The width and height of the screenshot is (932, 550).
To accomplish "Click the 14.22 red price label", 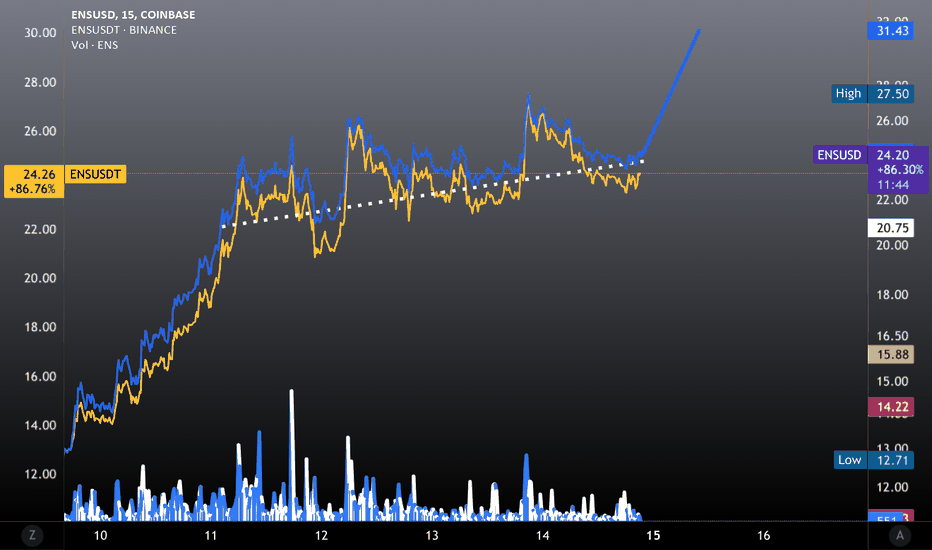I will pyautogui.click(x=891, y=407).
